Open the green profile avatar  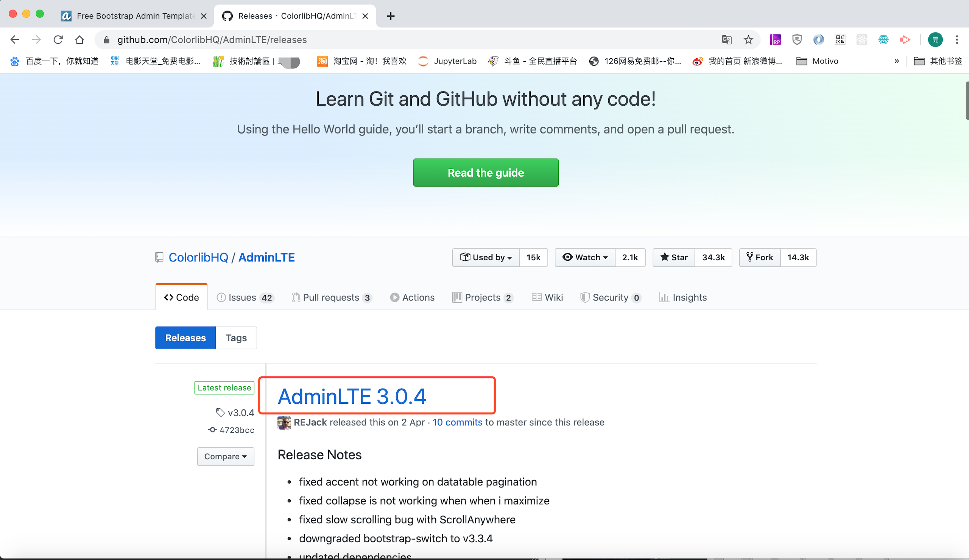click(x=935, y=40)
